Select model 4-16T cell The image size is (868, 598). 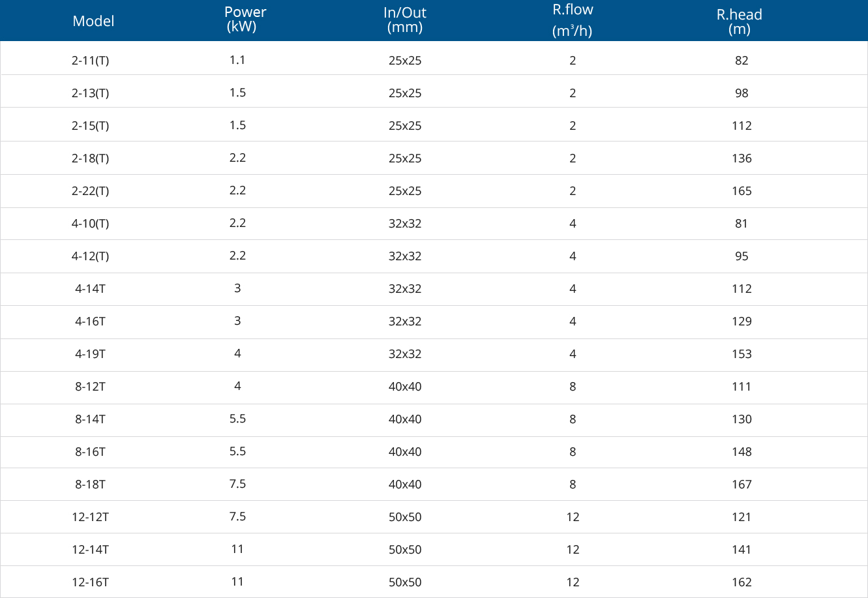[90, 321]
